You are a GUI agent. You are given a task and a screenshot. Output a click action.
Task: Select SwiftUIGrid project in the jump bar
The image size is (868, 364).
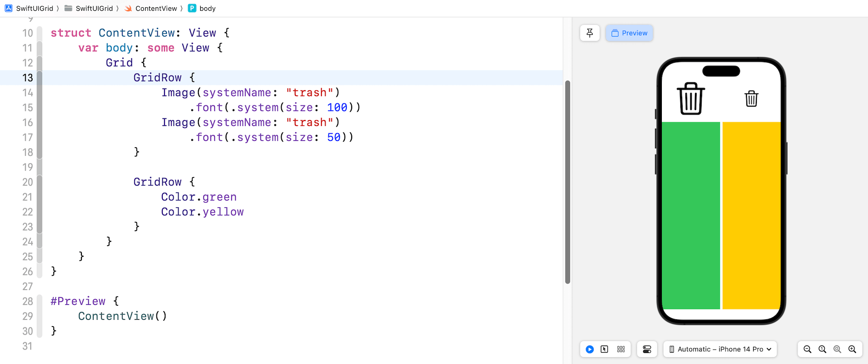coord(29,8)
